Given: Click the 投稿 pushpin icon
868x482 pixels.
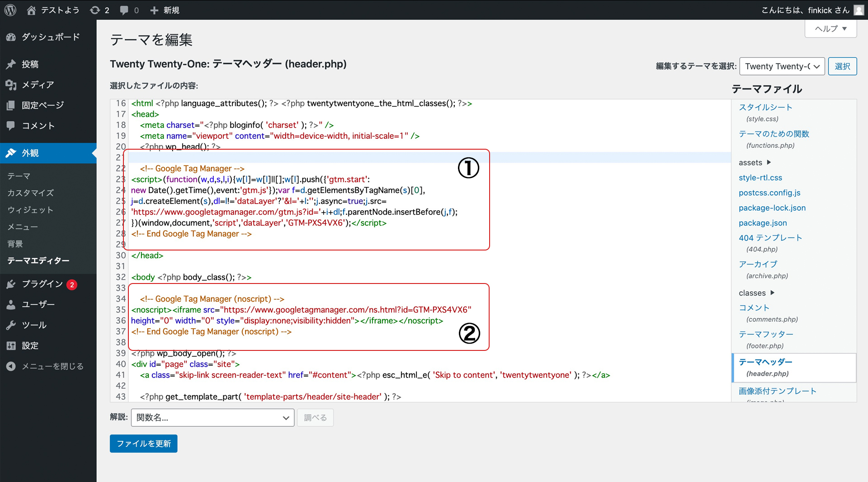Looking at the screenshot, I should click(x=11, y=64).
